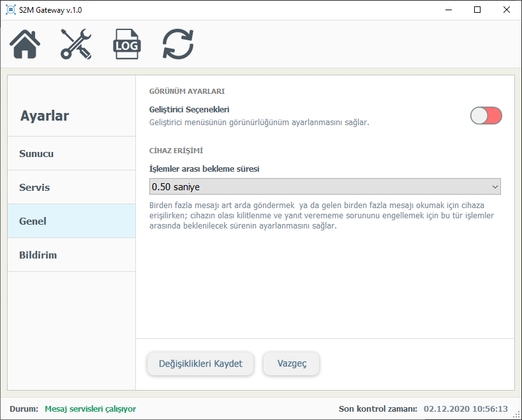Click the Mesaj servisleri çalışıyor status text
Image resolution: width=522 pixels, height=420 pixels.
(90, 409)
